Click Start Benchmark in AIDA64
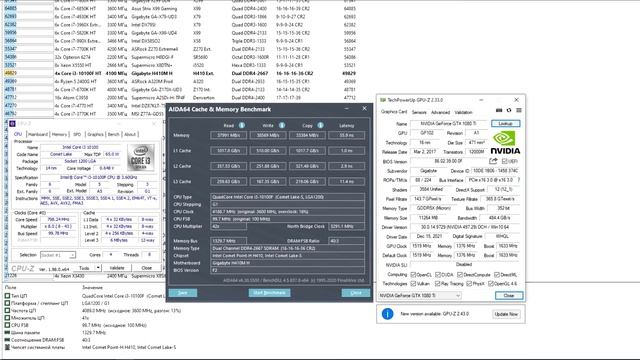 pos(269,293)
